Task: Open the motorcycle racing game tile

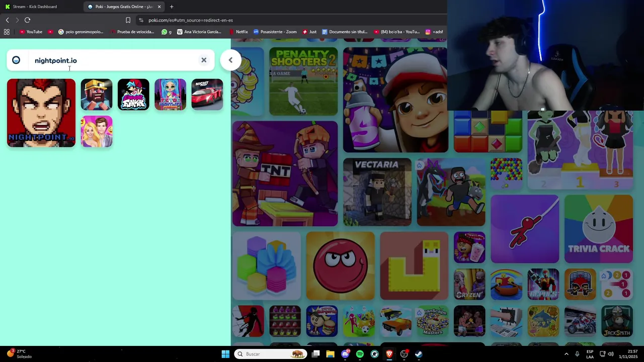Action: pyautogui.click(x=580, y=321)
